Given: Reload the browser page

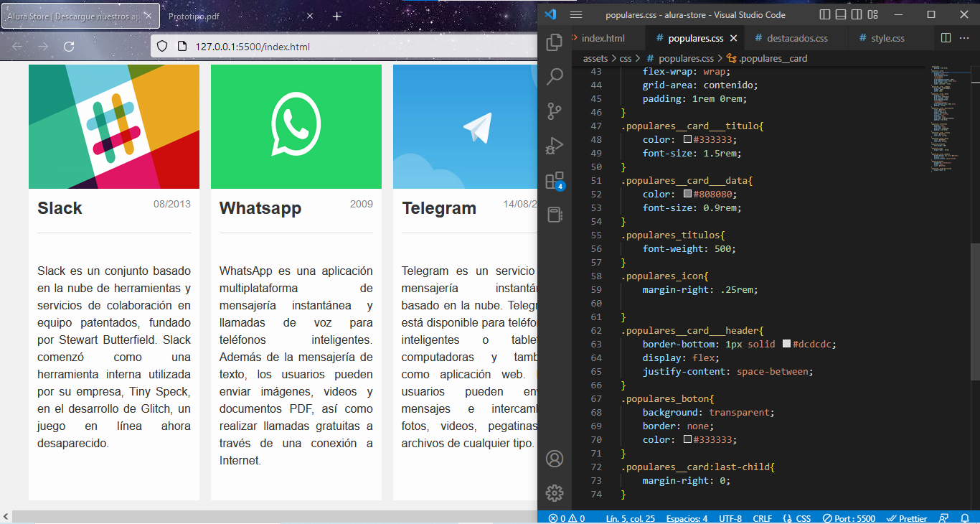Looking at the screenshot, I should tap(69, 47).
